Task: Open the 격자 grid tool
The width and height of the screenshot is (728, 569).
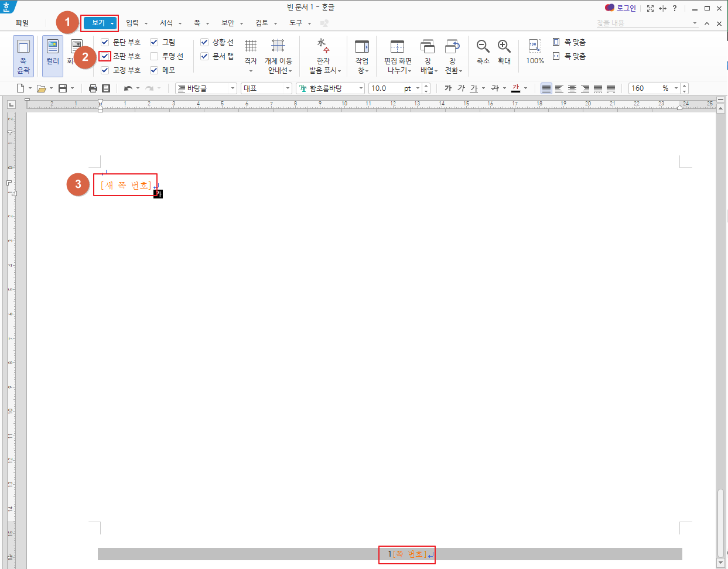Action: pyautogui.click(x=251, y=56)
